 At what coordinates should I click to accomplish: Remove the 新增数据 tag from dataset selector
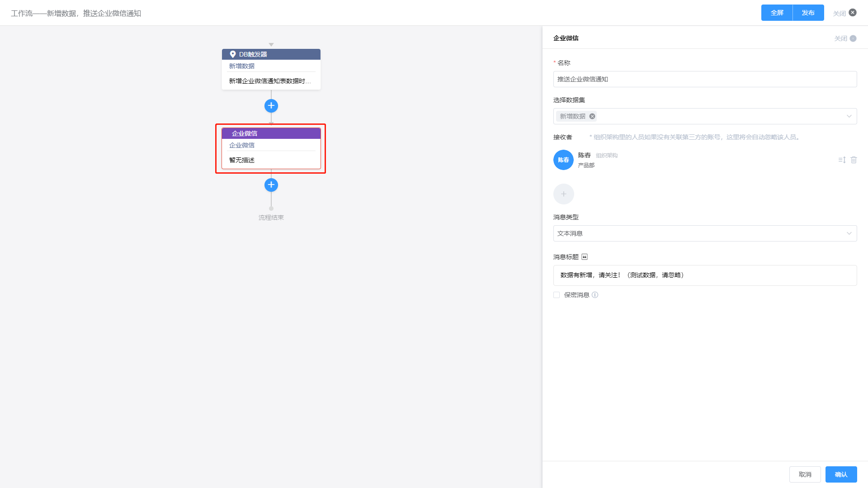click(x=592, y=116)
